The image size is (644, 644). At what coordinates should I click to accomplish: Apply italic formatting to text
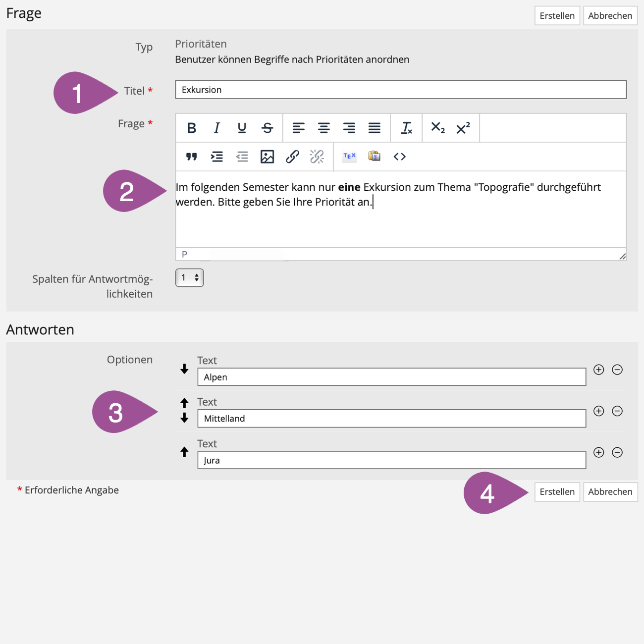click(216, 128)
